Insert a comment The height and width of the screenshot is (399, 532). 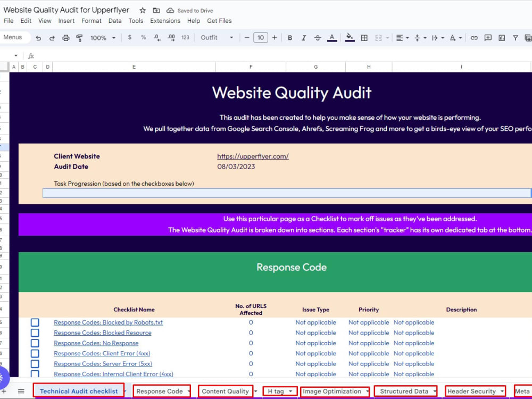[x=488, y=38]
